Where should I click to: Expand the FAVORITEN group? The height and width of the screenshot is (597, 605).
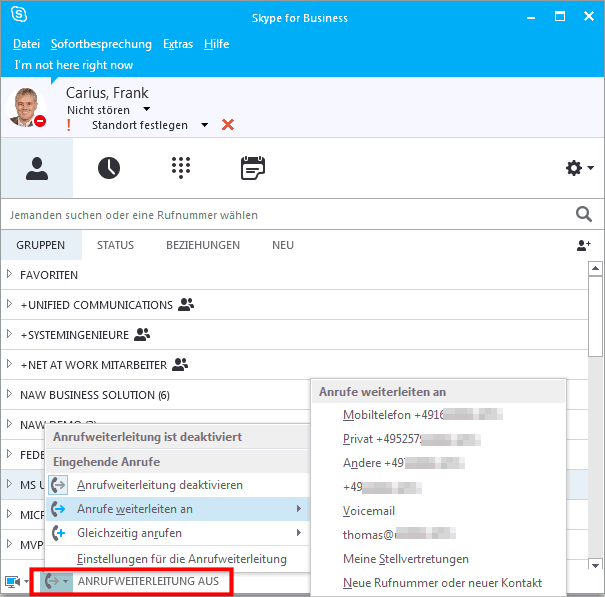(9, 274)
